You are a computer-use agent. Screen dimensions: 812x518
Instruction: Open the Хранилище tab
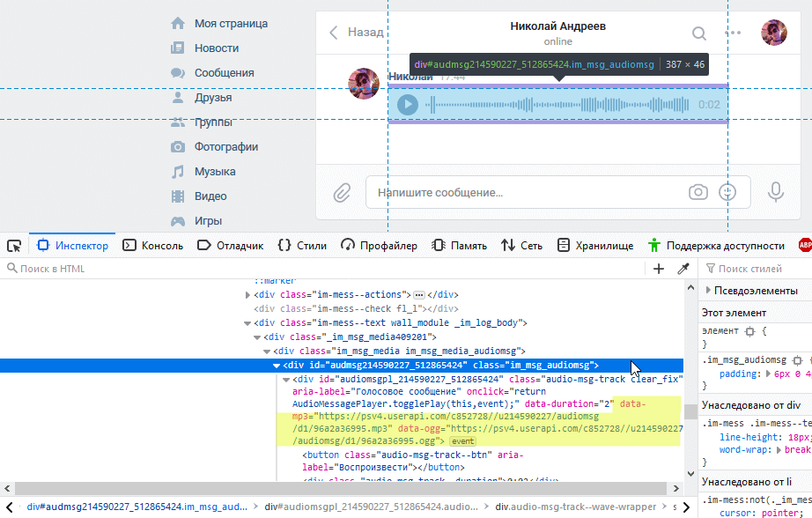tap(595, 246)
